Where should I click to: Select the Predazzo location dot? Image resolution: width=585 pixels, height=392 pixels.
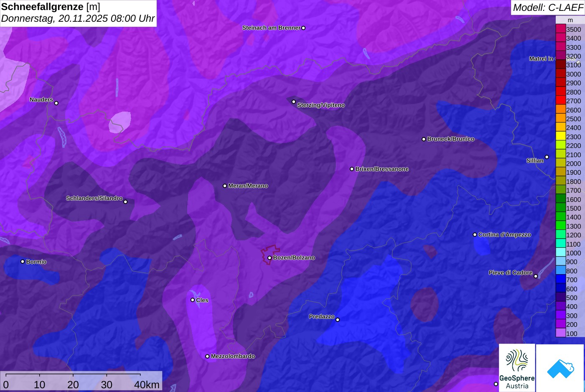338,320
